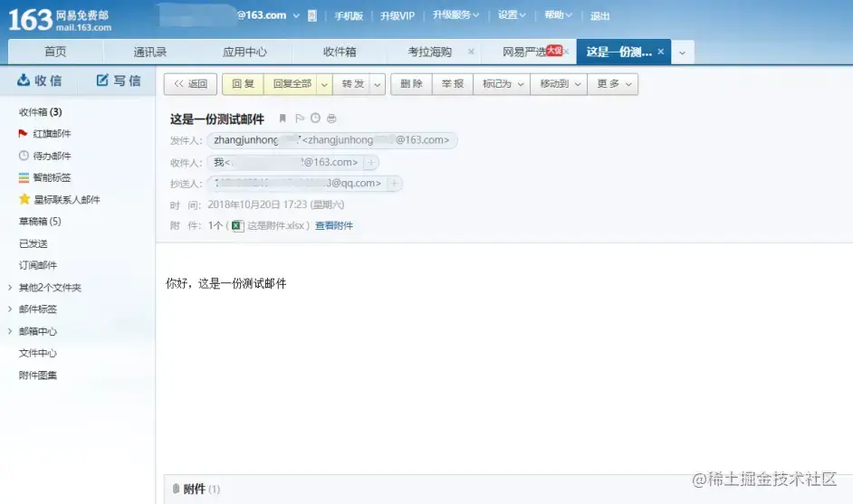This screenshot has width=853, height=504.
Task: Open the Move to (移动到) dropdown
Action: point(559,84)
